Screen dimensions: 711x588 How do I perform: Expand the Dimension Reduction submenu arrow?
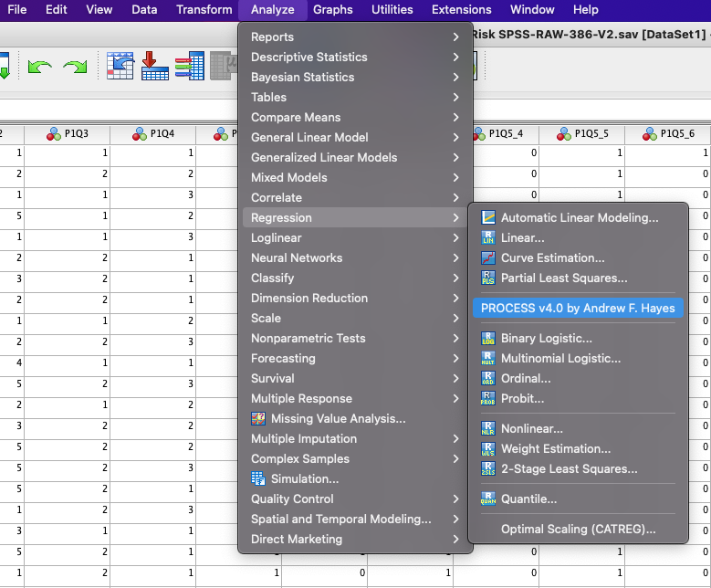pyautogui.click(x=455, y=298)
